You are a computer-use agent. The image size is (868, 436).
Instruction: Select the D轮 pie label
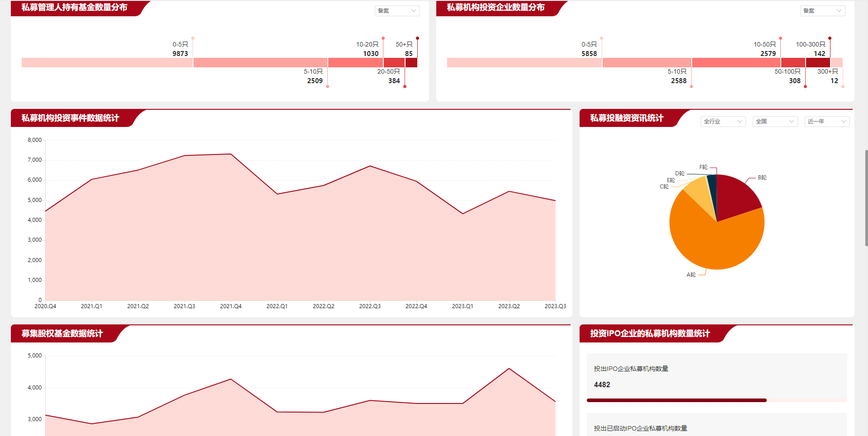tap(680, 173)
